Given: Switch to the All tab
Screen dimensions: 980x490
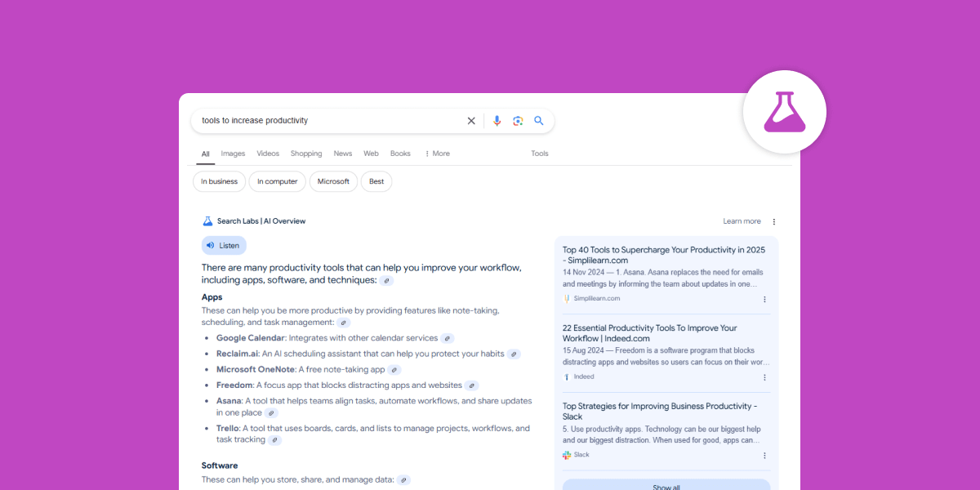Looking at the screenshot, I should [x=206, y=154].
